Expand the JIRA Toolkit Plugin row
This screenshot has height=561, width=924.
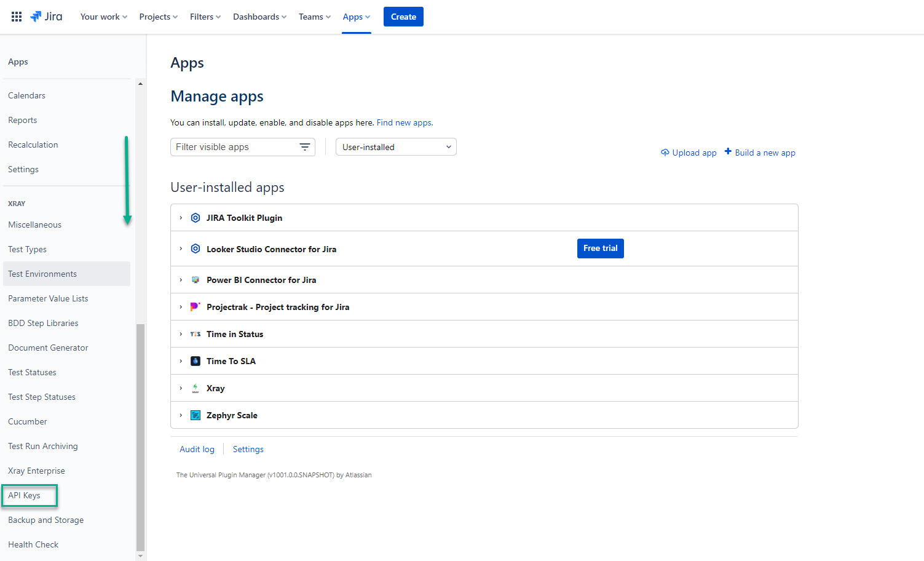181,218
